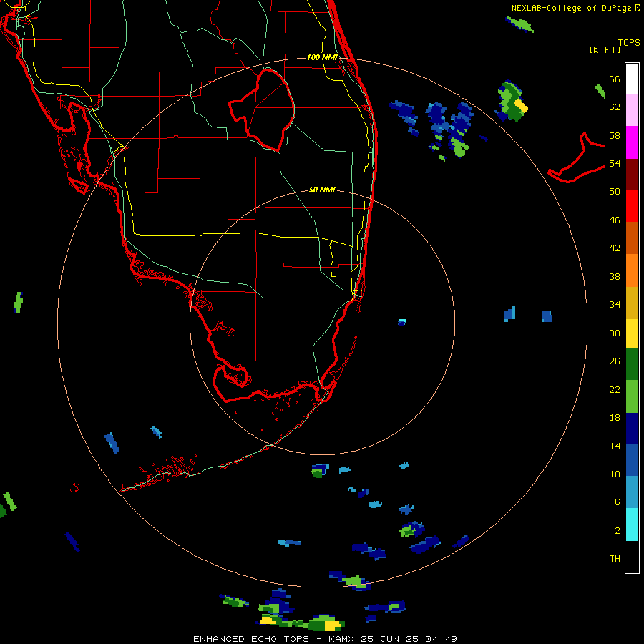Pick the magenta swatch in the color scale

(x=632, y=142)
